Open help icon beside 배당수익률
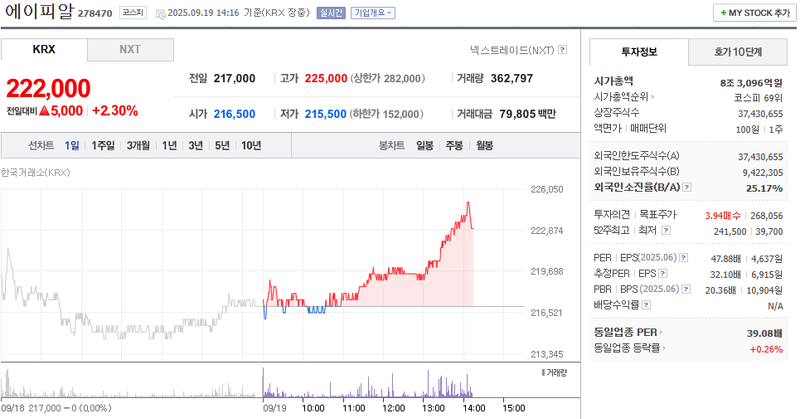800x419 pixels. pos(646,305)
